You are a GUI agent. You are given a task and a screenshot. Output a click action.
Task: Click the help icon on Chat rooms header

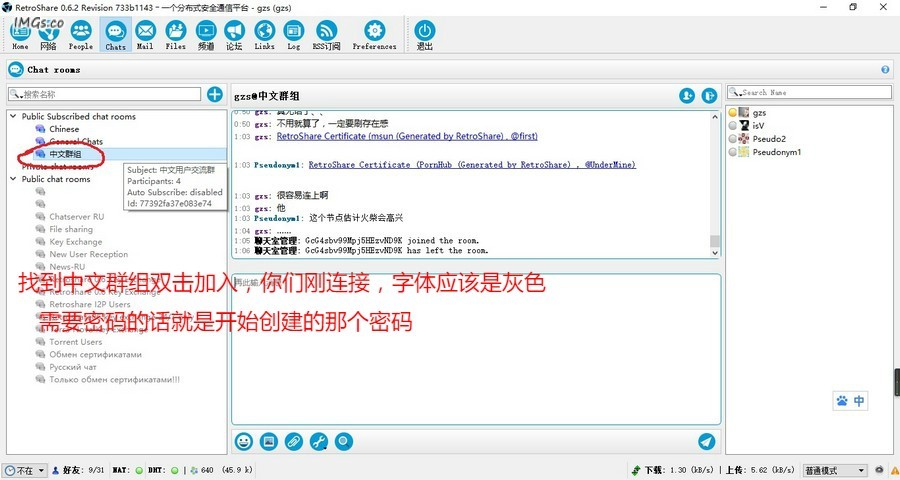click(x=885, y=69)
